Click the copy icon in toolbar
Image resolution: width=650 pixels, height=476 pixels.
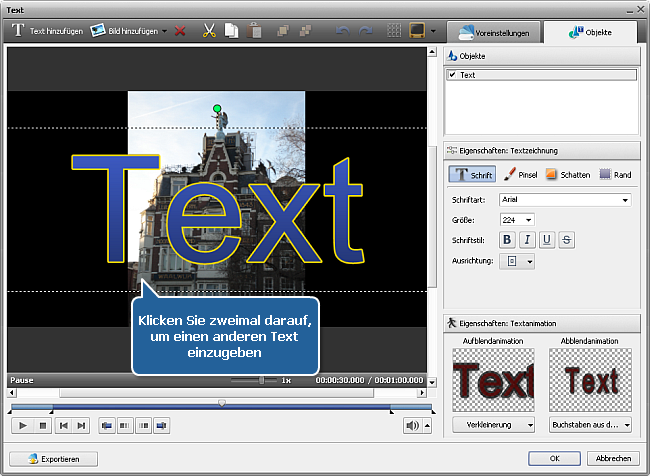tap(229, 31)
